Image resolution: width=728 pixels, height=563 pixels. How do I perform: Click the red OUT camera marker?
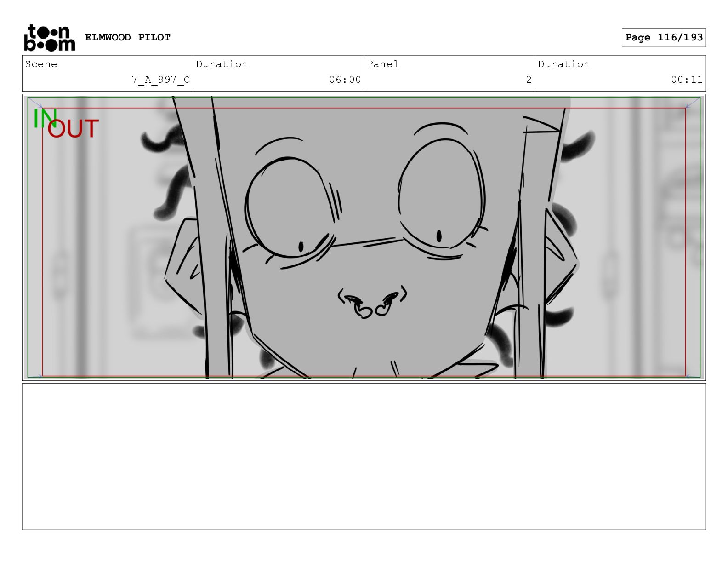coord(73,128)
